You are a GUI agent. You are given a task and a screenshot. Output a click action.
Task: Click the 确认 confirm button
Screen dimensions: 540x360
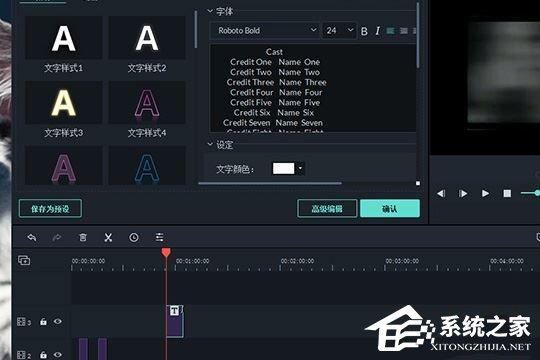tap(390, 208)
